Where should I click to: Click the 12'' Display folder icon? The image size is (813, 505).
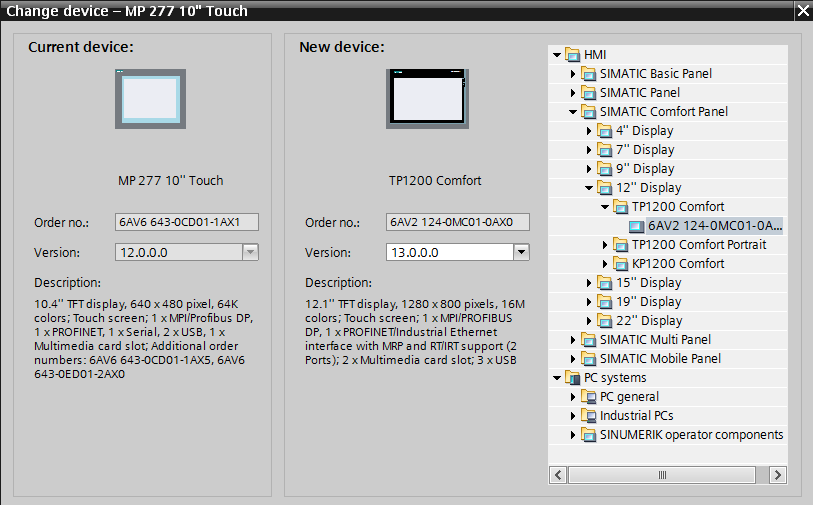(605, 188)
